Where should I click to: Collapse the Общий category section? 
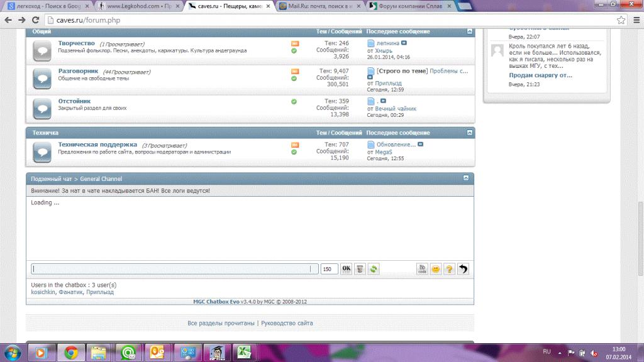point(469,31)
